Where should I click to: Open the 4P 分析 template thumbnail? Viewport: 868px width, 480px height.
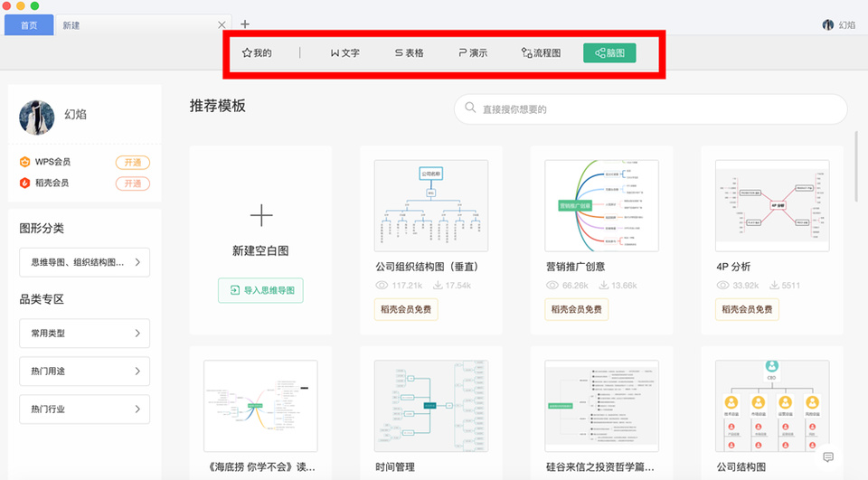[772, 206]
